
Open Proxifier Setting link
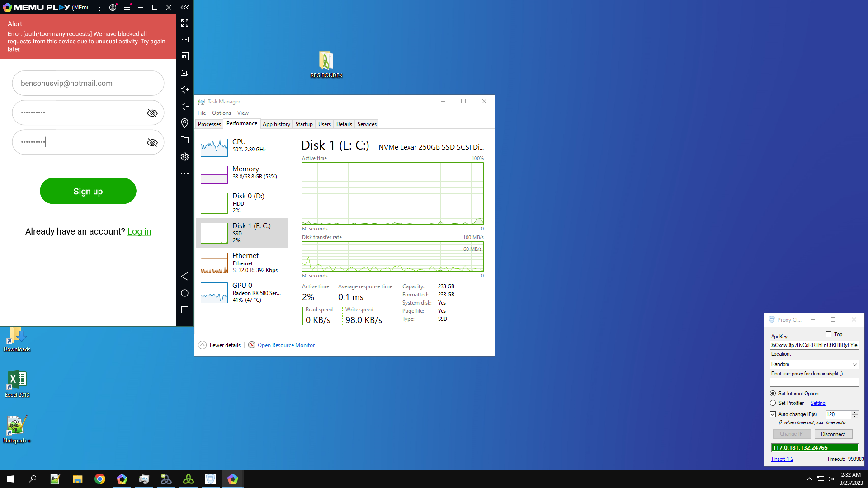pyautogui.click(x=818, y=403)
